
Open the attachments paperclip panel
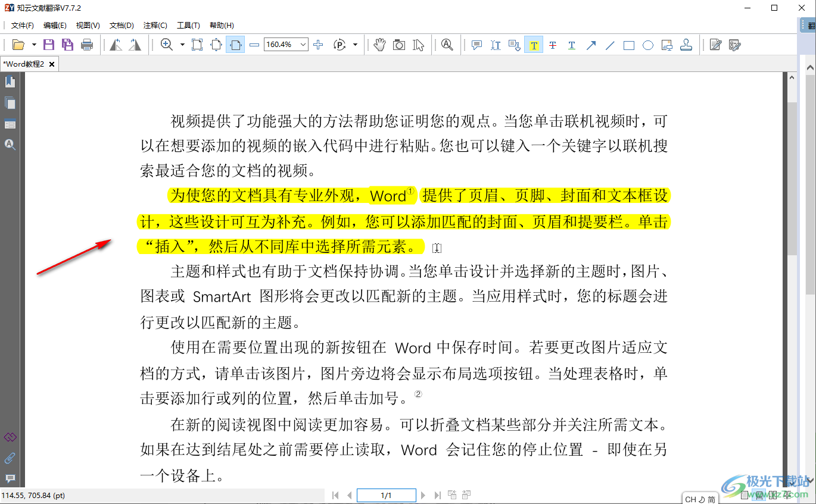pyautogui.click(x=10, y=458)
